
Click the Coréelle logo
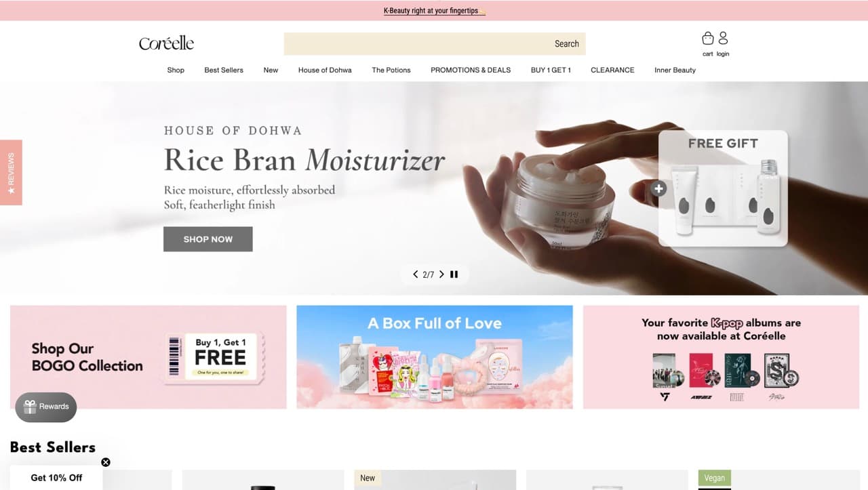[x=166, y=43]
